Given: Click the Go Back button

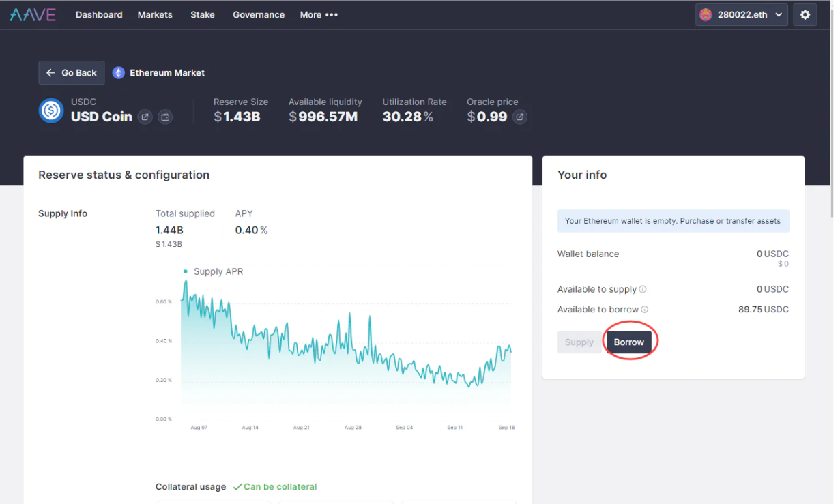Looking at the screenshot, I should pyautogui.click(x=72, y=73).
